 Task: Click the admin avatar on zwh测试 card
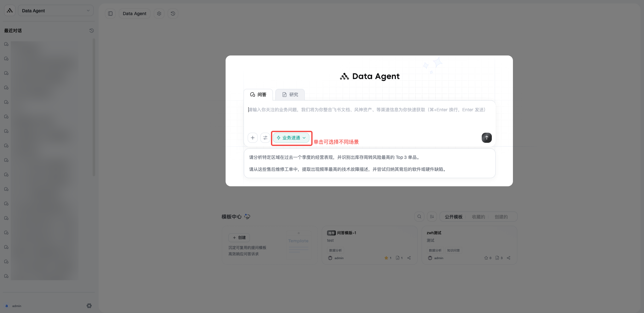[x=430, y=258]
